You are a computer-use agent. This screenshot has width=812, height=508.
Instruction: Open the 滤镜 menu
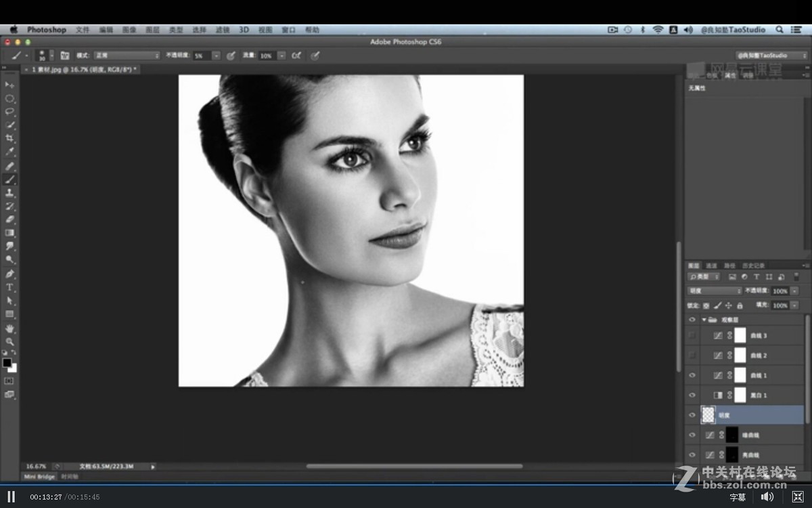click(x=223, y=30)
